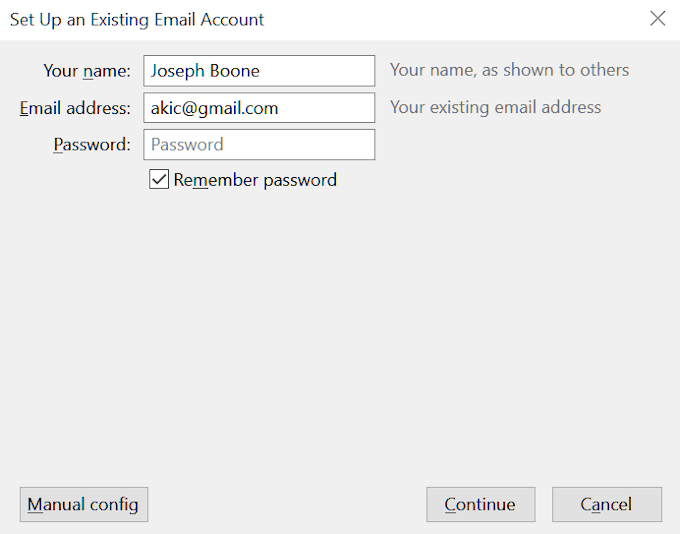
Task: Click the empty title bar area left of the X
Action: tap(460, 19)
